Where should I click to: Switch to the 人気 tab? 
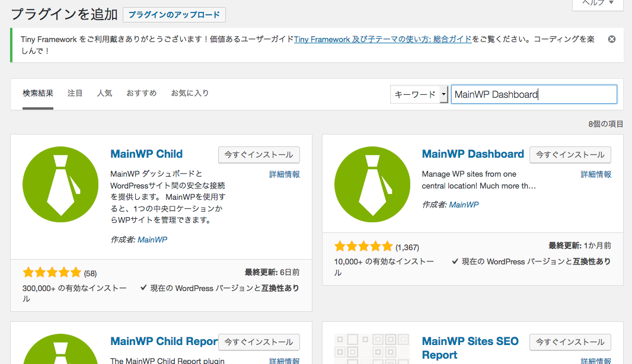(x=104, y=93)
